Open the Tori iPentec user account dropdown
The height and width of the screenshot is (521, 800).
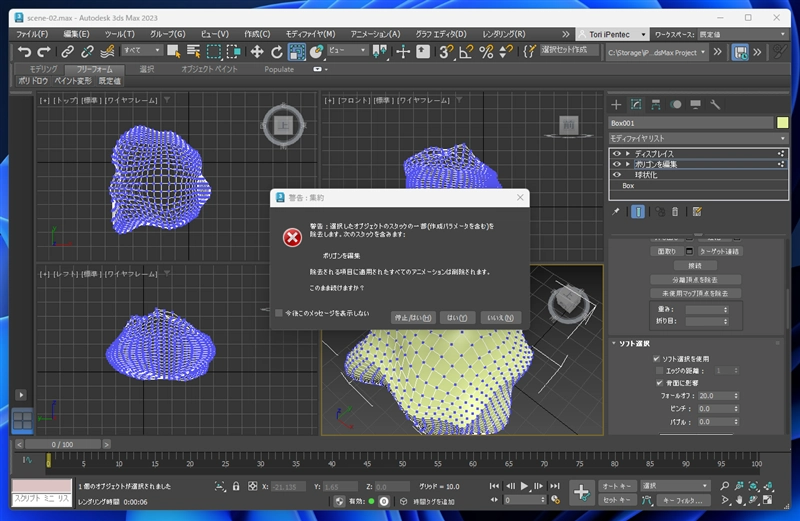612,34
